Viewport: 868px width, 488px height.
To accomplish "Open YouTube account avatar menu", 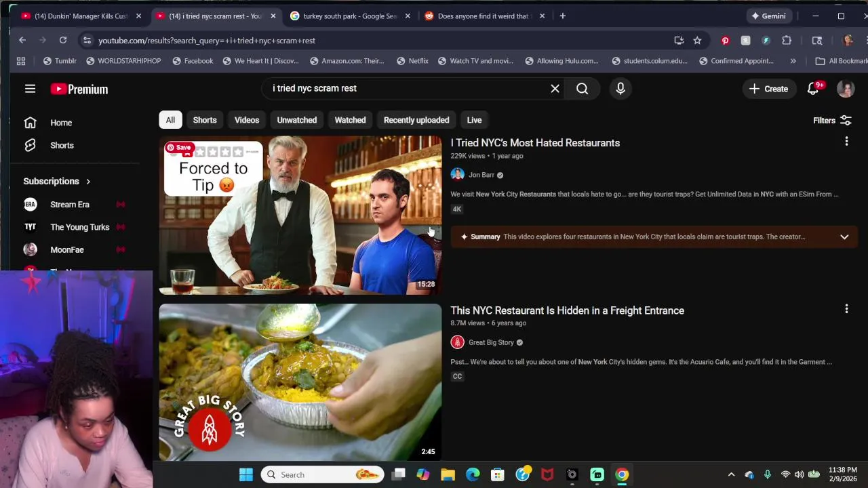I will [846, 89].
